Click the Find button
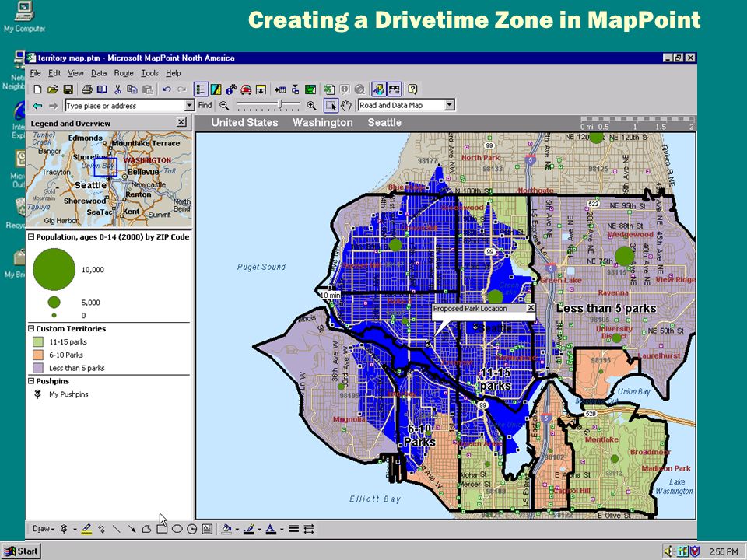Viewport: 747px width, 560px height. [x=205, y=106]
